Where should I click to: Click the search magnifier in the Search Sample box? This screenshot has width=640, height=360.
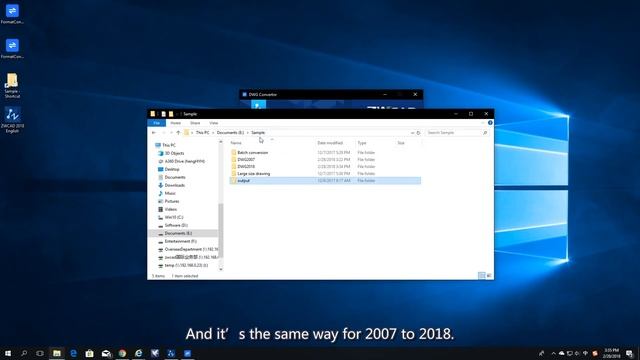point(485,133)
